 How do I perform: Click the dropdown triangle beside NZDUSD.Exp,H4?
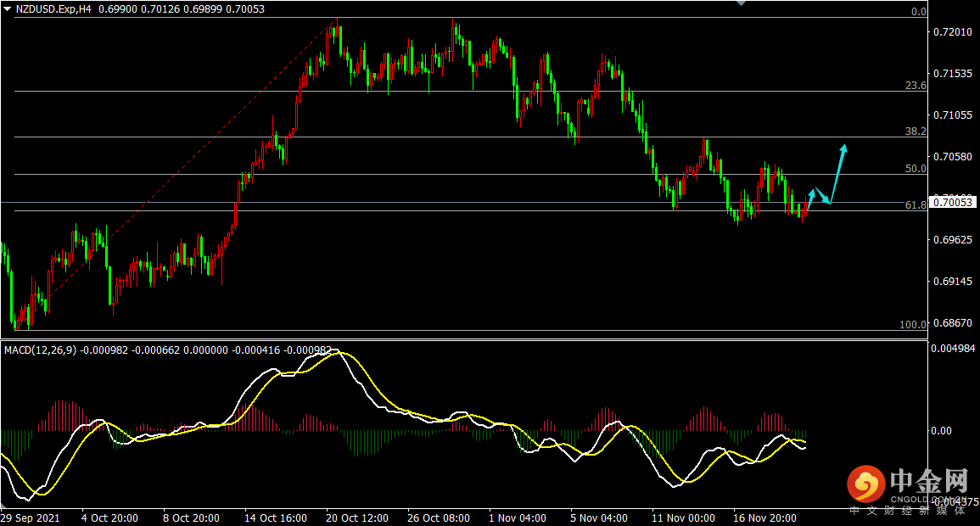[7, 8]
